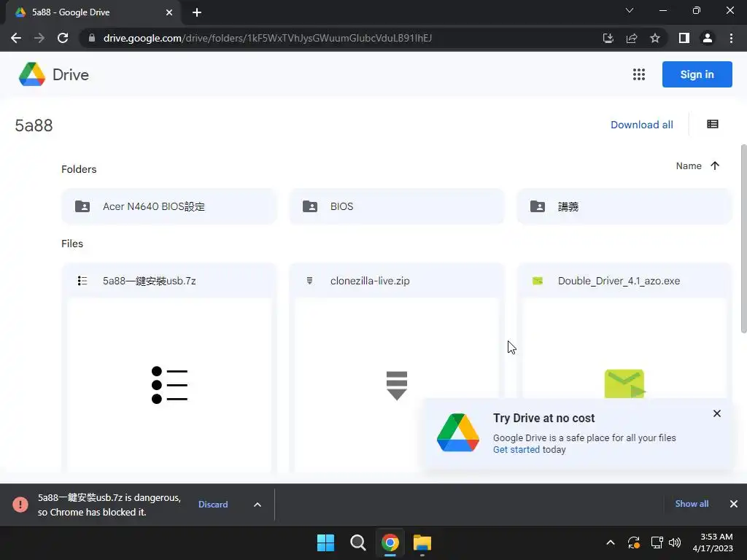The height and width of the screenshot is (560, 747).
Task: Open Acer N4640 BIOS設定 folder
Action: (x=169, y=206)
